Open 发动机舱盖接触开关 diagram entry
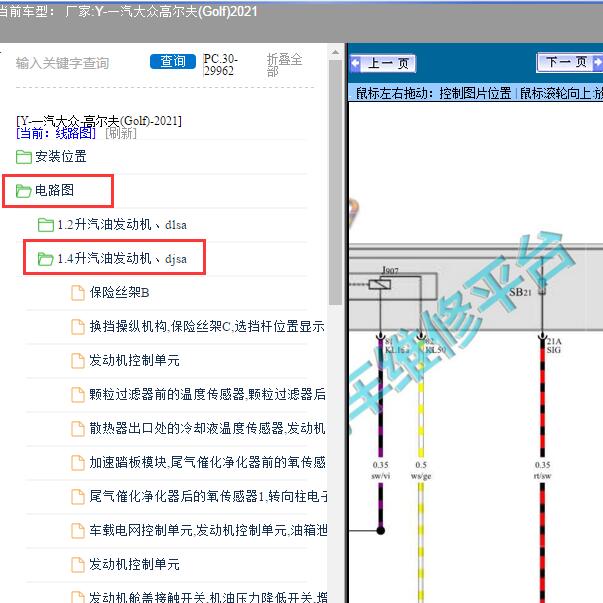Viewport: 603px width, 603px height. (x=208, y=597)
